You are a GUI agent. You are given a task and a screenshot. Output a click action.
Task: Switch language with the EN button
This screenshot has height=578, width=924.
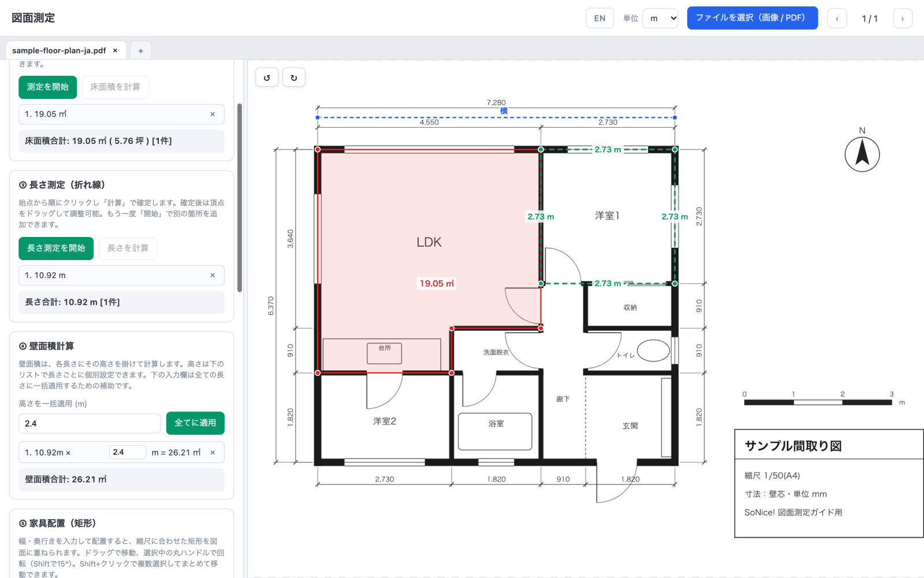[x=600, y=18]
